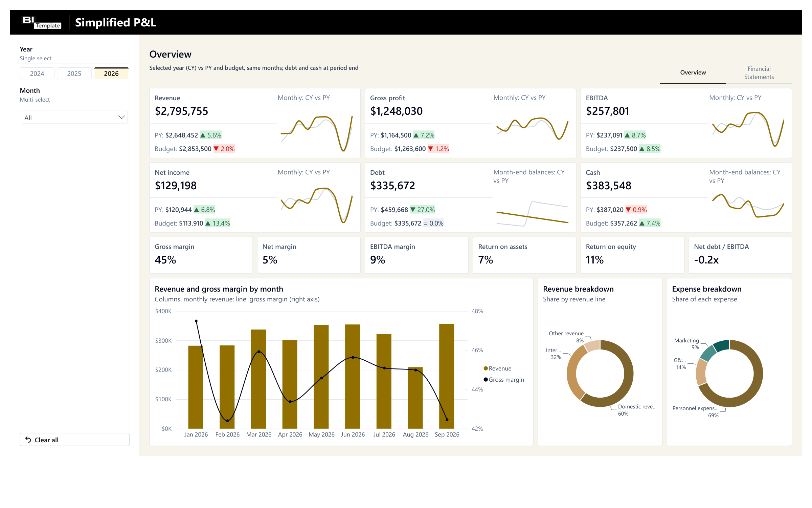
Task: Click the Aug 2026 revenue column
Action: (x=415, y=398)
